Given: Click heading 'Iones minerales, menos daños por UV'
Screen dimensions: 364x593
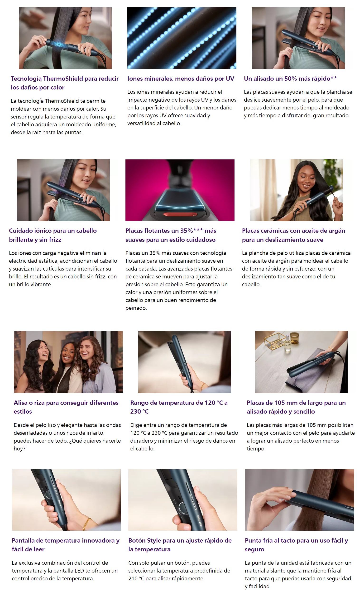Looking at the screenshot, I should pyautogui.click(x=181, y=79).
